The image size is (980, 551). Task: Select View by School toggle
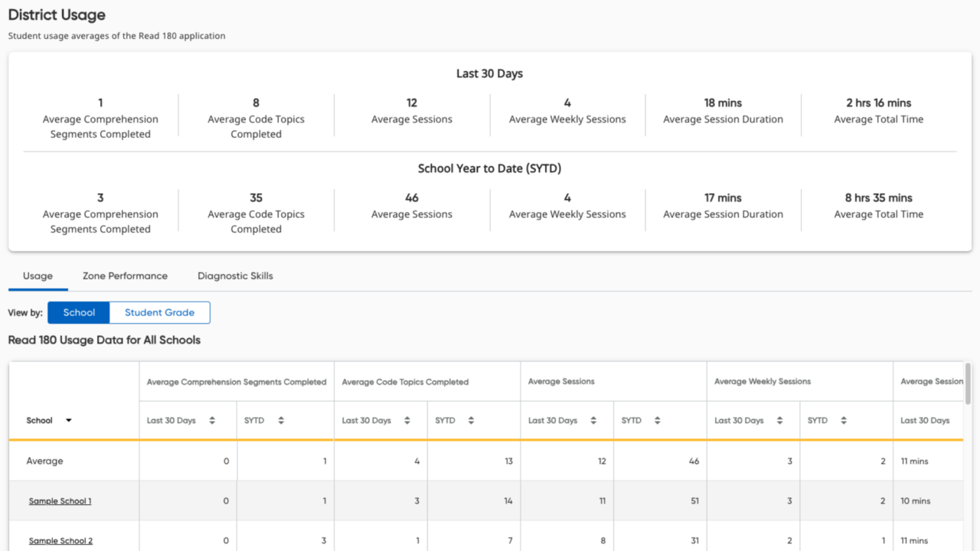coord(79,312)
